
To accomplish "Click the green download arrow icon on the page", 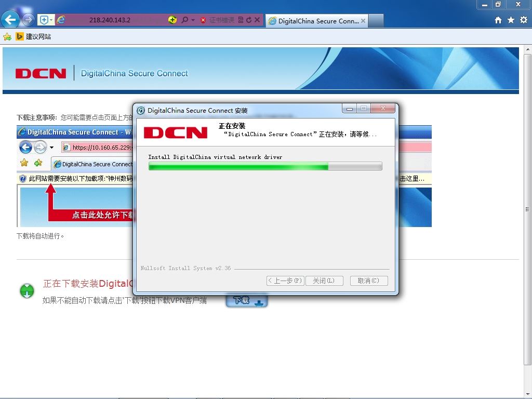I will (27, 291).
